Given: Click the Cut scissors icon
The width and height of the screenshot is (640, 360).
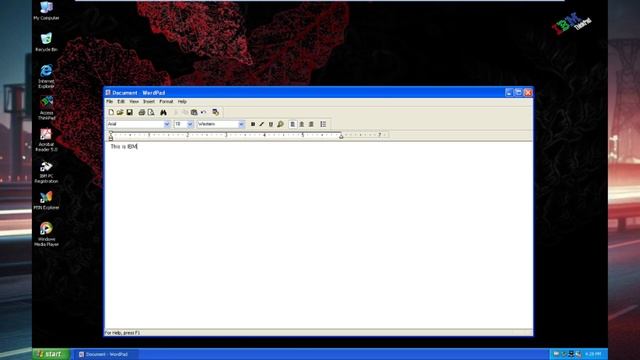Looking at the screenshot, I should coord(176,112).
